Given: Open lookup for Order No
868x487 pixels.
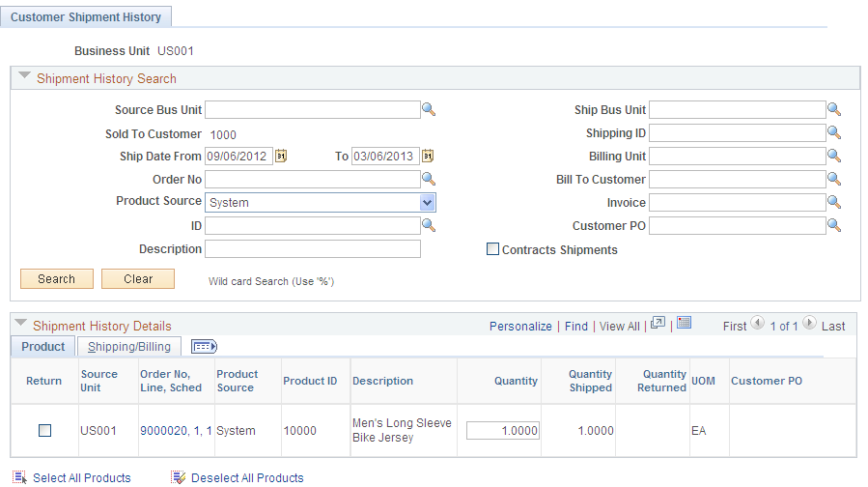Looking at the screenshot, I should coord(429,179).
